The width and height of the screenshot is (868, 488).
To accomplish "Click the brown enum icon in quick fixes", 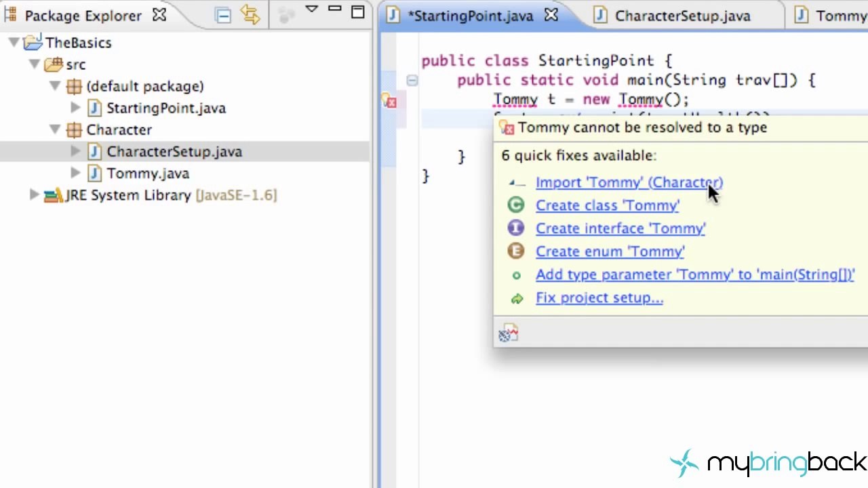I will tap(516, 251).
